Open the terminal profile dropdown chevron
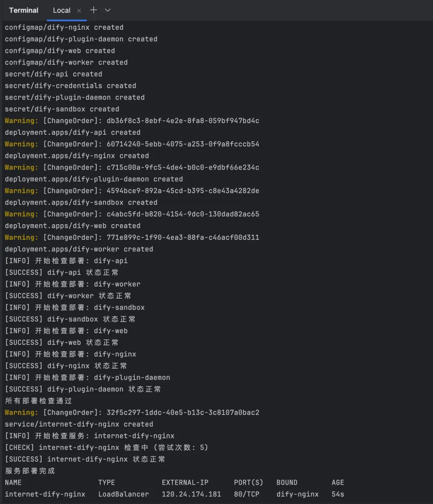 (107, 10)
